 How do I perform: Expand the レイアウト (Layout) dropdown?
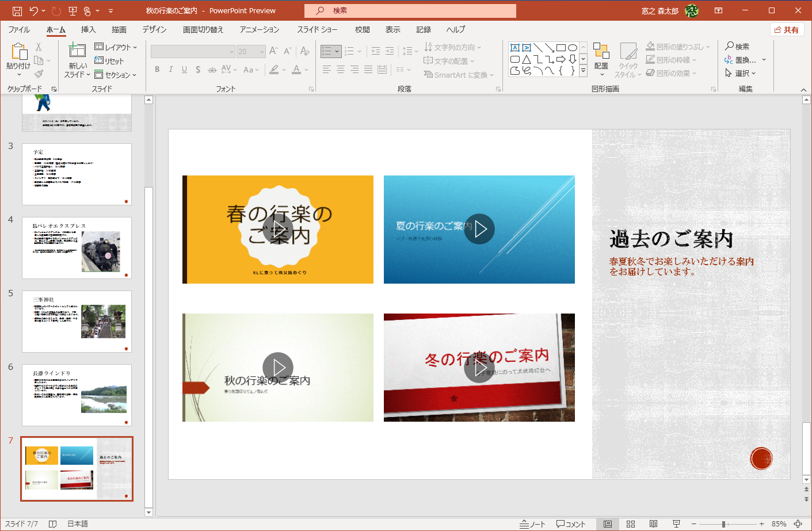[x=116, y=47]
